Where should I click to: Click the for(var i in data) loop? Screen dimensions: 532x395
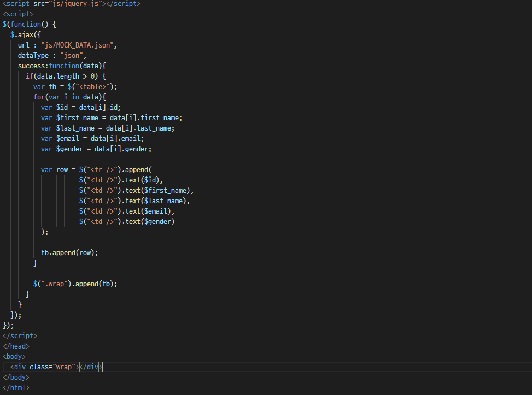(x=69, y=97)
